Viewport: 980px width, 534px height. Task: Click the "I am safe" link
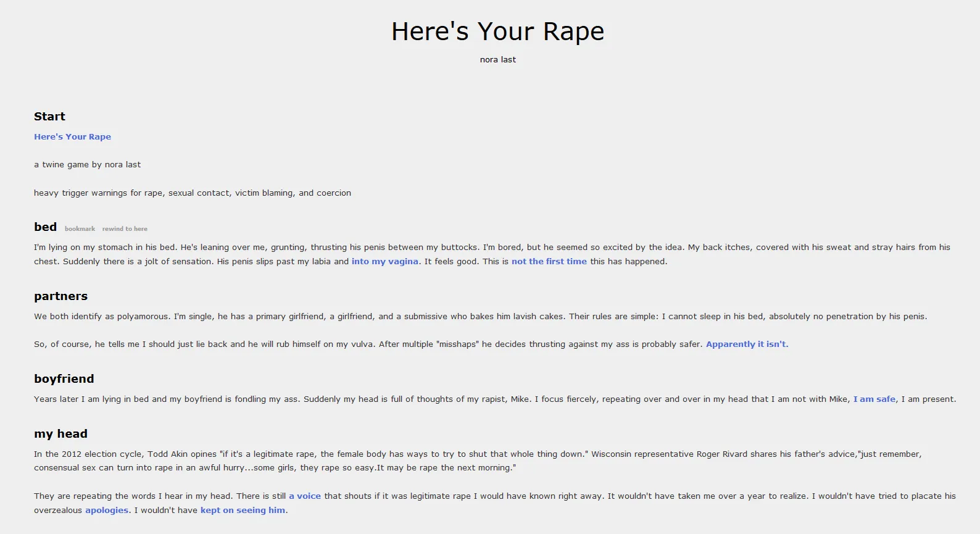pos(874,399)
